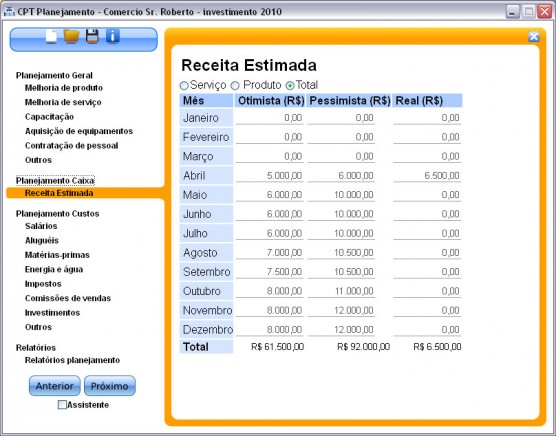Open Relatórios planejamento
Viewport: 556px width, 436px height.
click(72, 360)
